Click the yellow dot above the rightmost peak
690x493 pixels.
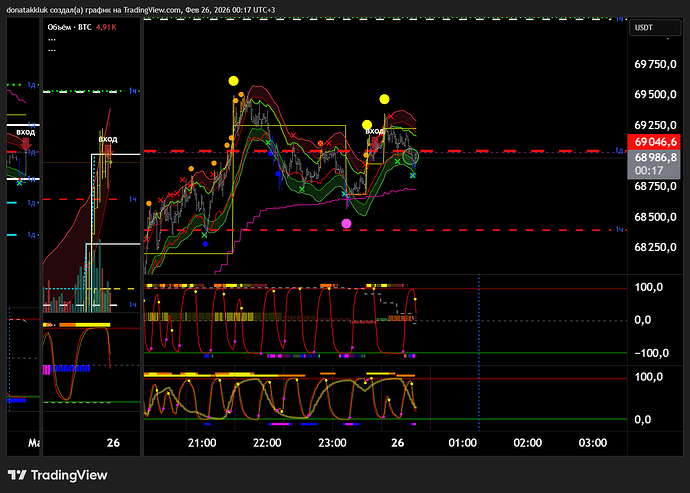pos(384,99)
